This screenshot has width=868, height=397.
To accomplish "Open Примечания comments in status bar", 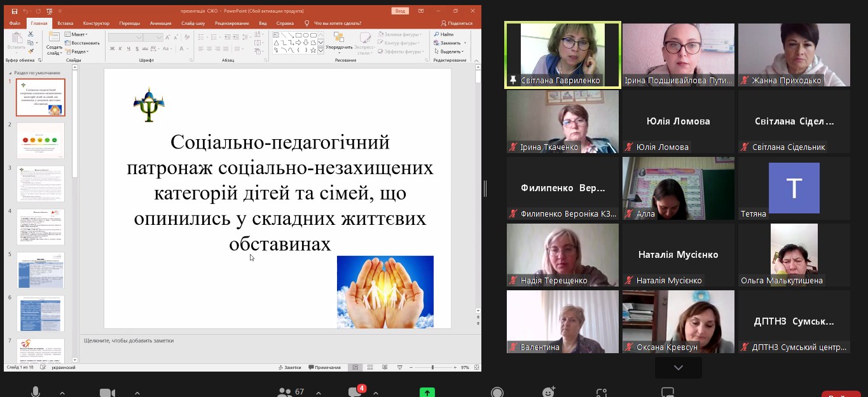I will 324,367.
